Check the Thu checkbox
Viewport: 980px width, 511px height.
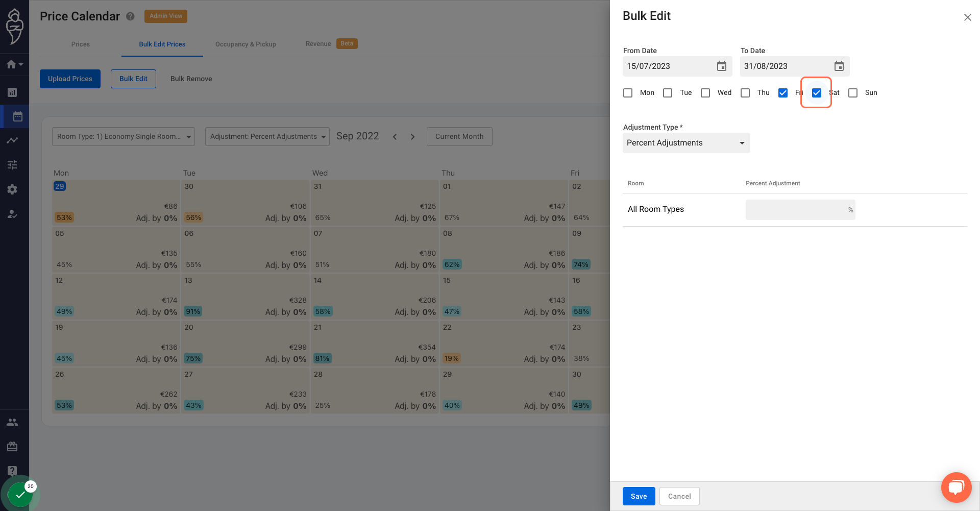click(x=745, y=93)
